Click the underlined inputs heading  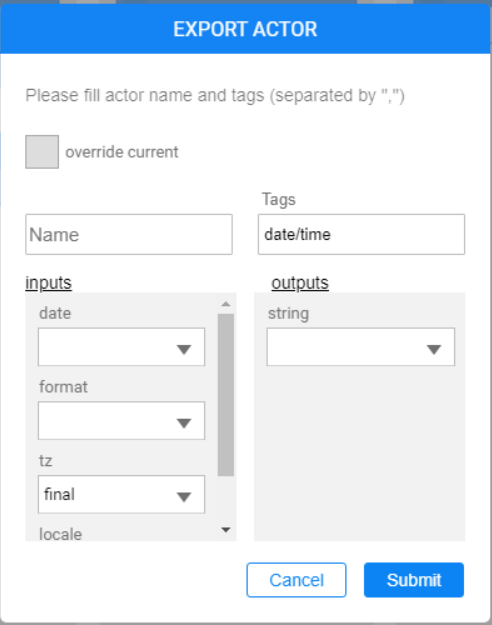[x=49, y=283]
